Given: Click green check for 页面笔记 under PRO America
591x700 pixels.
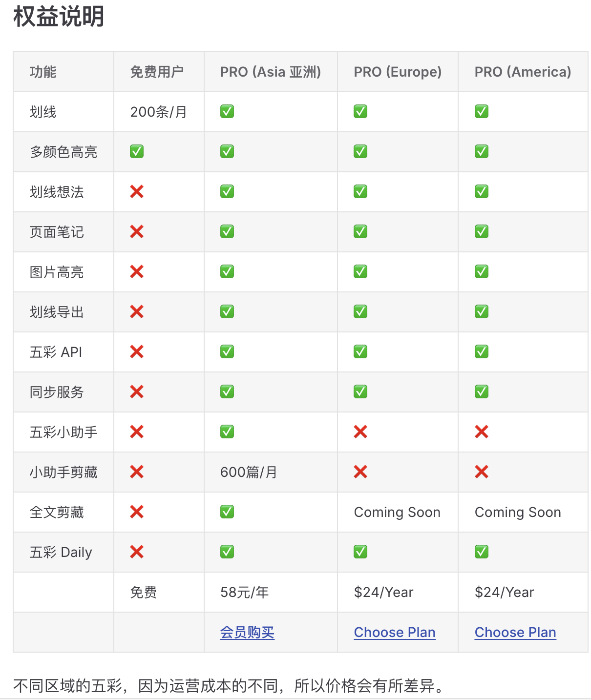Looking at the screenshot, I should point(482,232).
